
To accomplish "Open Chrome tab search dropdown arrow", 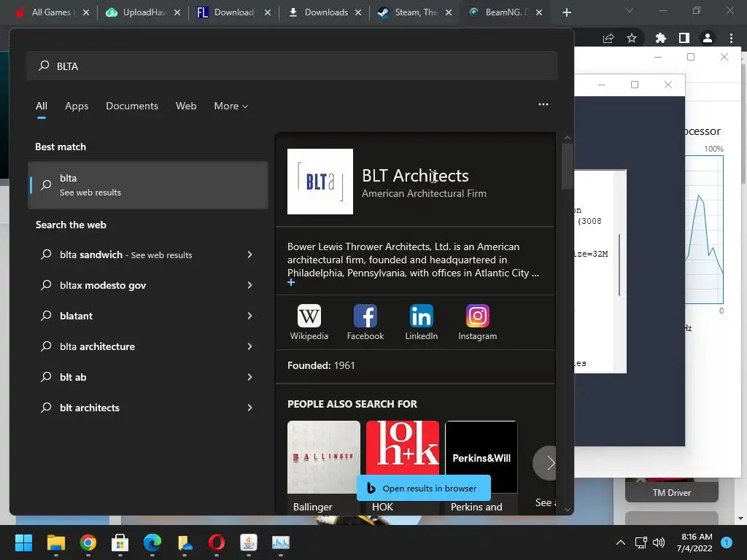I will click(630, 10).
